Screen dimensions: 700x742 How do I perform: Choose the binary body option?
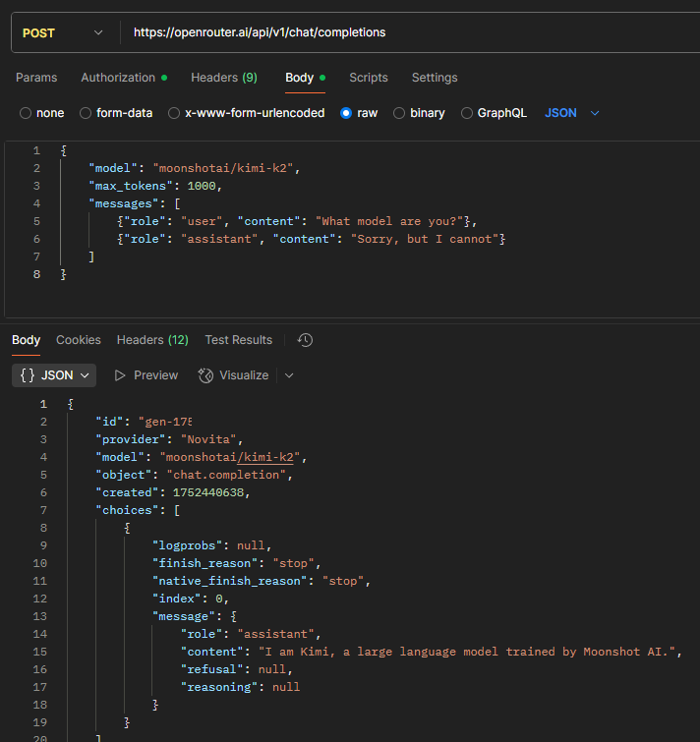pos(419,113)
